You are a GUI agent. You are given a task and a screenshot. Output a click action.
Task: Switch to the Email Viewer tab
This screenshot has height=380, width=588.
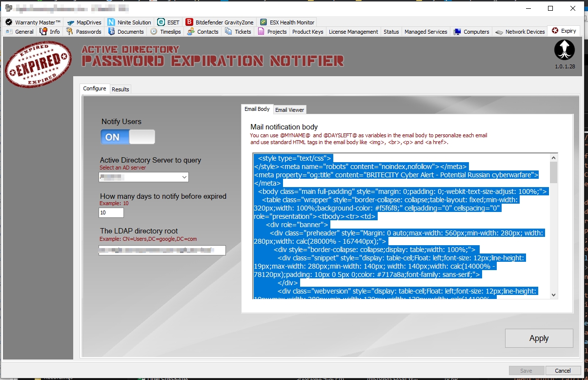click(x=289, y=110)
